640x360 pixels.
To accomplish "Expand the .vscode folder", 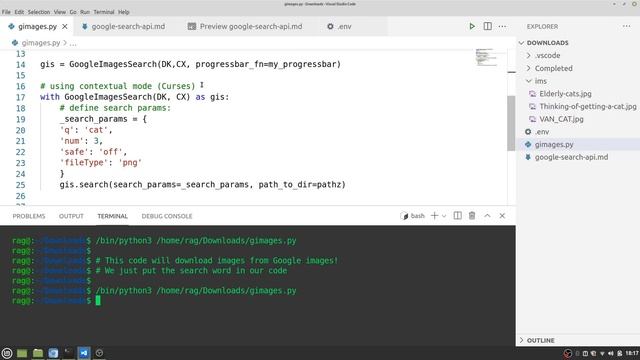I will click(x=547, y=56).
